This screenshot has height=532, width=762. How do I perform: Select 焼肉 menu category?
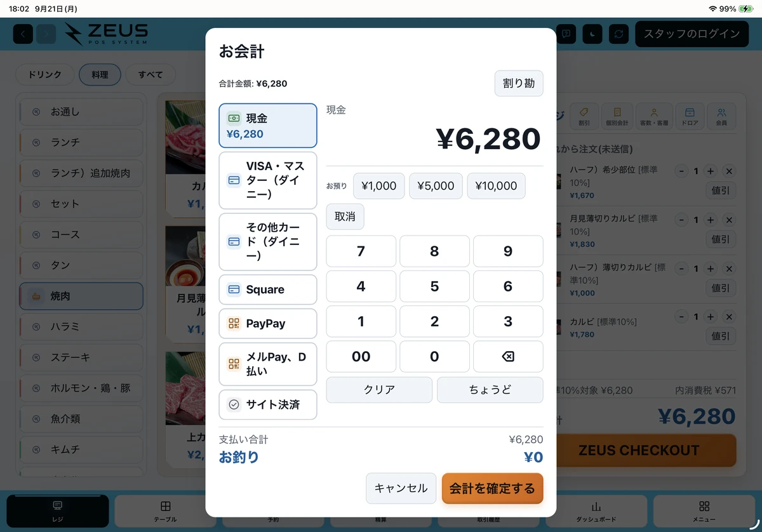[x=81, y=296]
